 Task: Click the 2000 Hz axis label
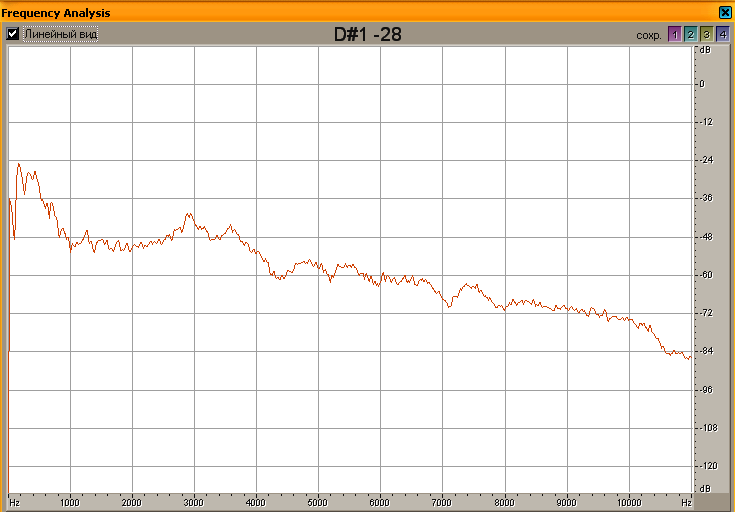[132, 503]
